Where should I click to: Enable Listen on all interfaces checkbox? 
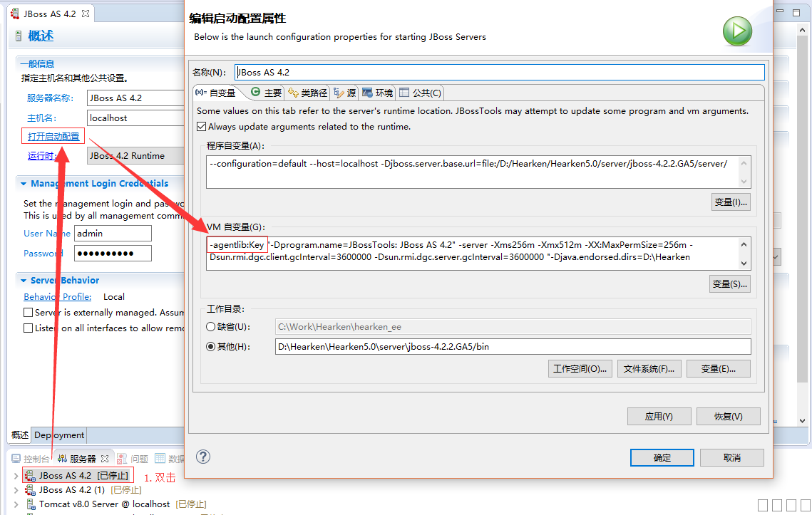29,328
